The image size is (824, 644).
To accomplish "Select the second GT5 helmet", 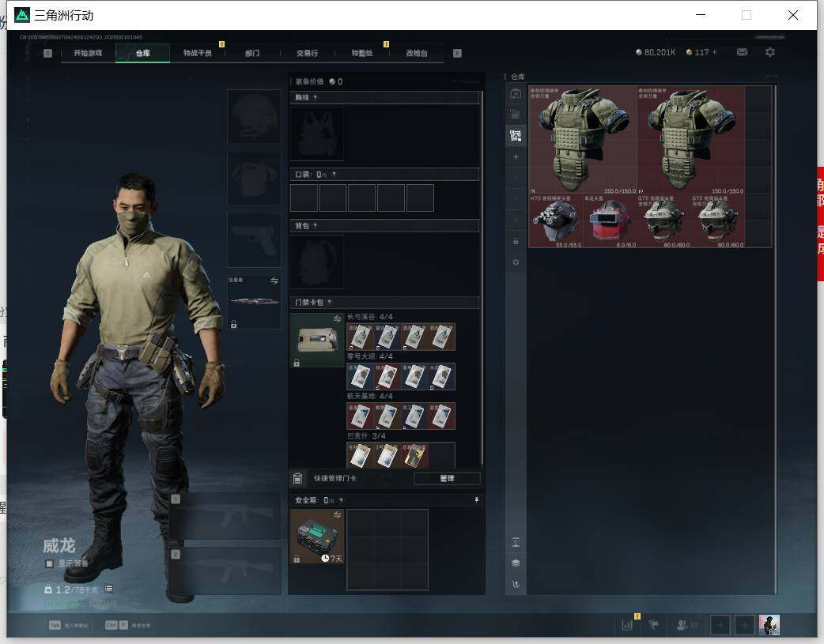I will pos(718,220).
